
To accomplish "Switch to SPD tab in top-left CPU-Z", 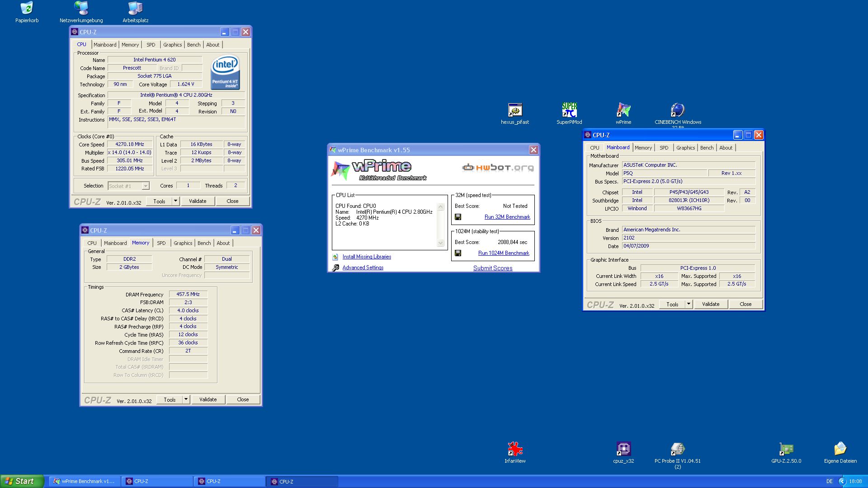I will (151, 45).
